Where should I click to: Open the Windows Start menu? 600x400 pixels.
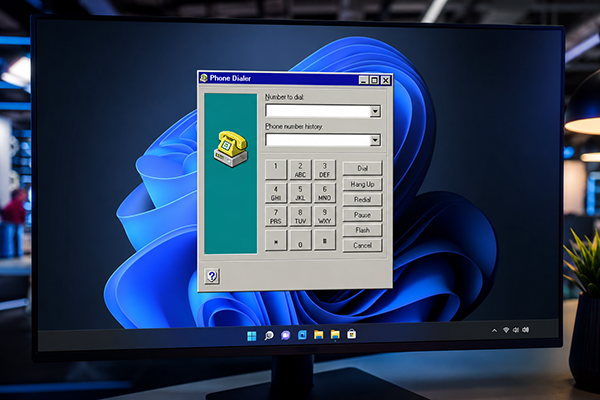252,336
